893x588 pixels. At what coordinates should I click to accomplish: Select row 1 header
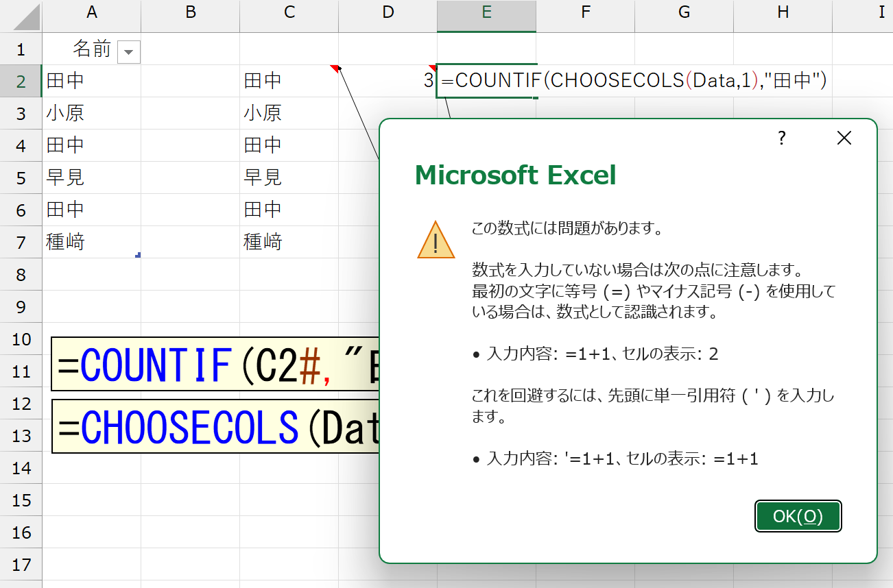(21, 49)
